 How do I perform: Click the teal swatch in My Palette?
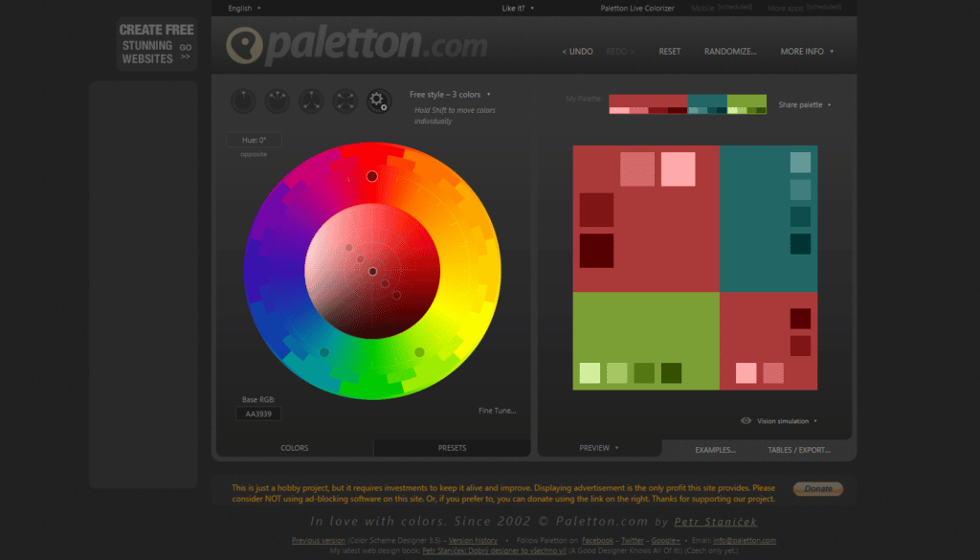(707, 101)
